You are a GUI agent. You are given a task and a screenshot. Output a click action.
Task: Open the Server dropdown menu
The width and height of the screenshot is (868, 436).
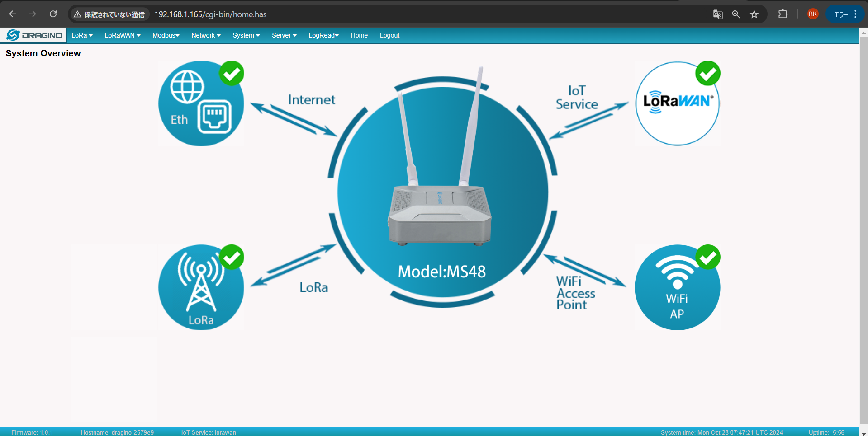click(x=284, y=35)
